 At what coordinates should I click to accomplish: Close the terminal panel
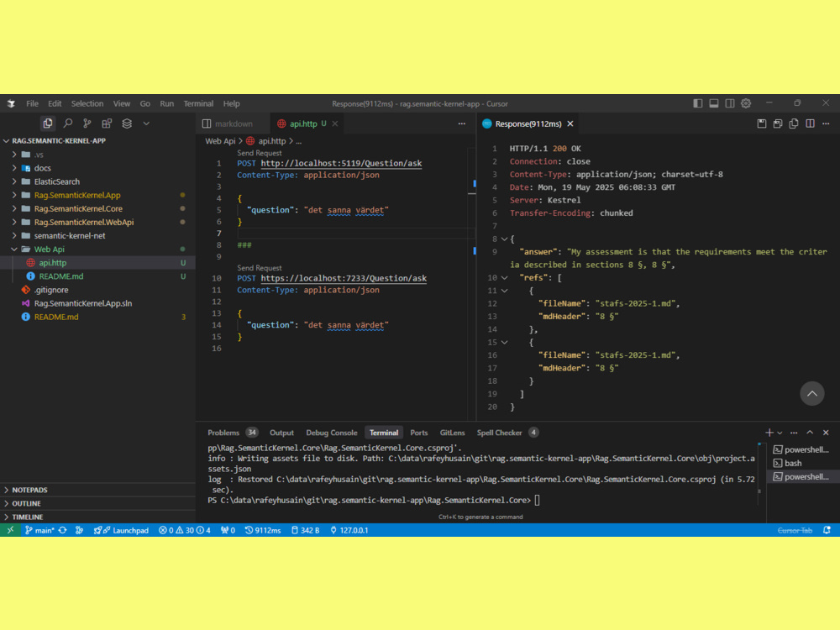pos(826,433)
